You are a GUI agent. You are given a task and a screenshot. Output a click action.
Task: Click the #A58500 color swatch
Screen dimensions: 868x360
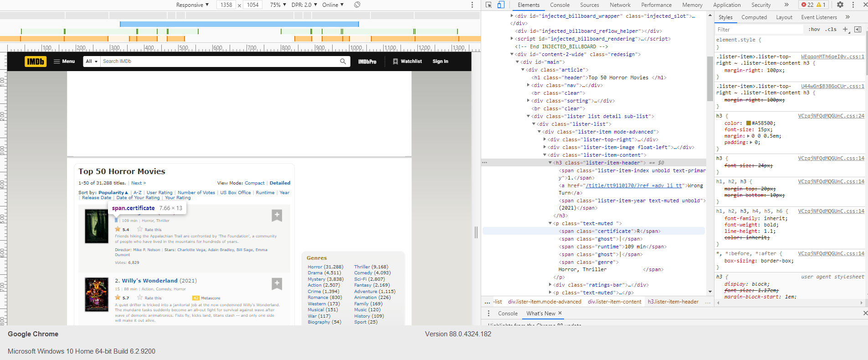point(749,123)
